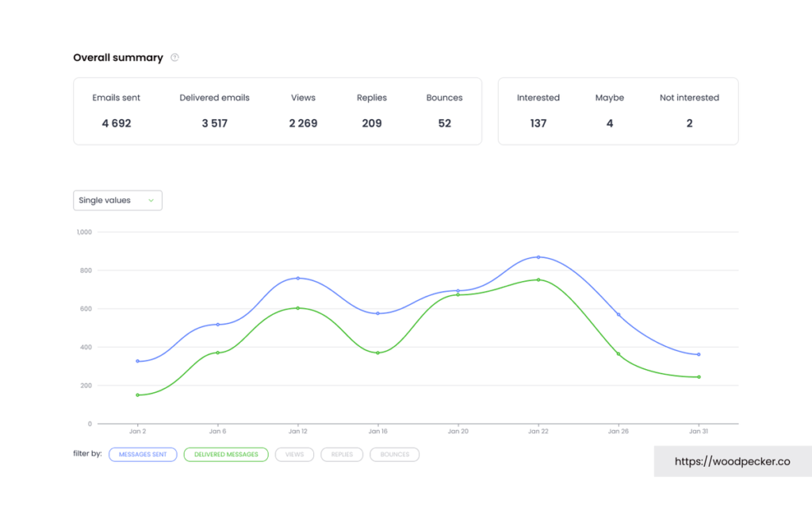Select the green data point at Jan 16
The image size is (812, 508).
point(378,353)
